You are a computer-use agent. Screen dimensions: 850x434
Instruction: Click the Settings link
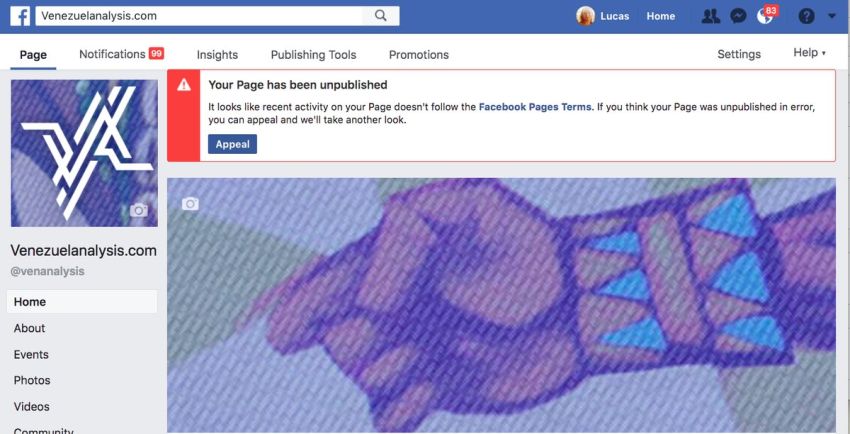739,54
